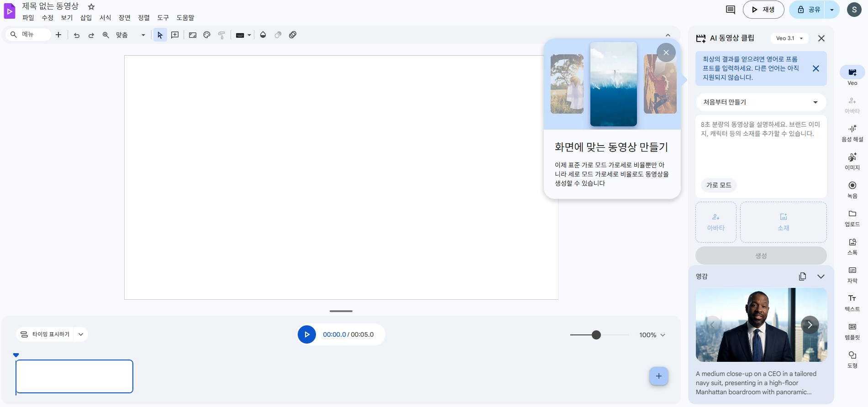
Task: Open the 처음부터 만들기 dropdown
Action: pos(761,102)
